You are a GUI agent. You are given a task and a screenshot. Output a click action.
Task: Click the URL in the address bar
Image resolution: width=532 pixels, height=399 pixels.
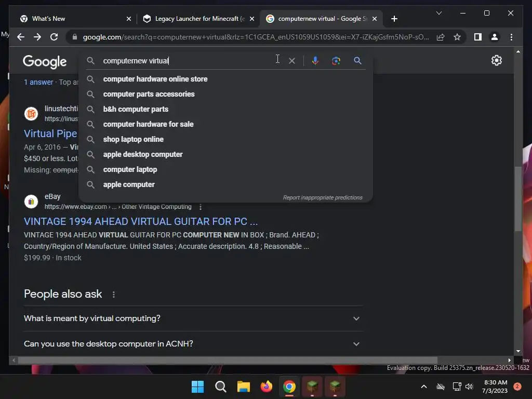256,37
